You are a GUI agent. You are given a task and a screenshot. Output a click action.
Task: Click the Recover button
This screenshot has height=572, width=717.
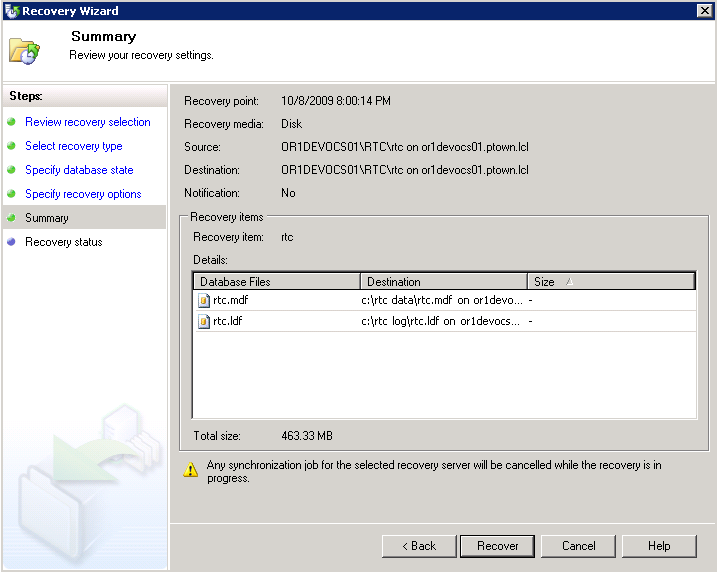point(497,546)
